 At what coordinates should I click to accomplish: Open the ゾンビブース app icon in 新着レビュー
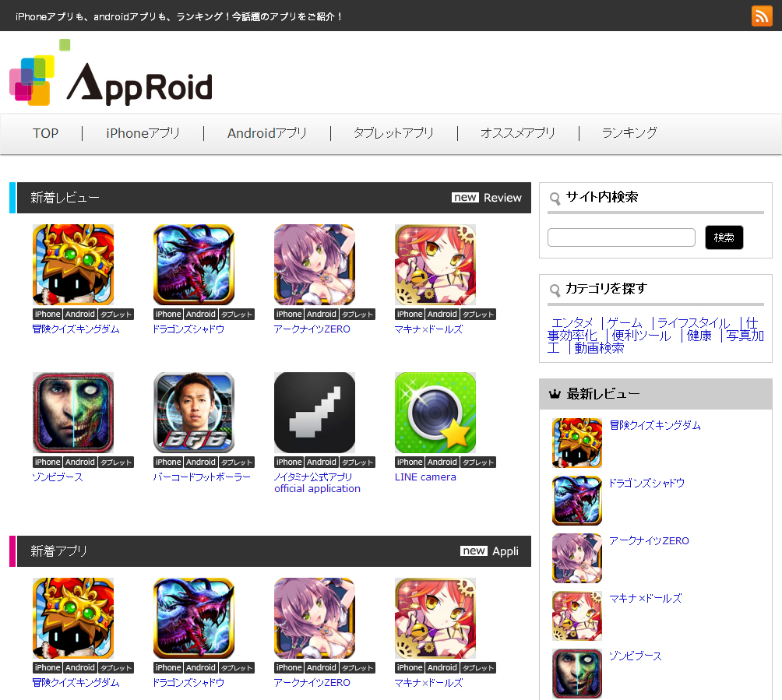point(73,413)
